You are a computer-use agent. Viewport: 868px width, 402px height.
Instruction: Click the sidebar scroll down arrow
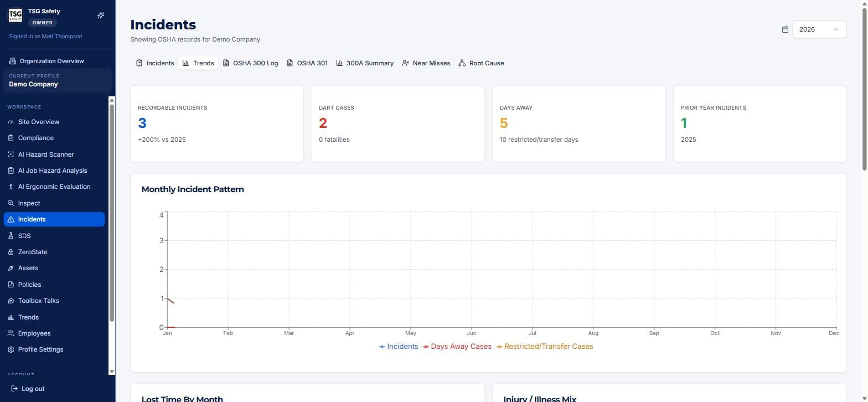click(112, 372)
